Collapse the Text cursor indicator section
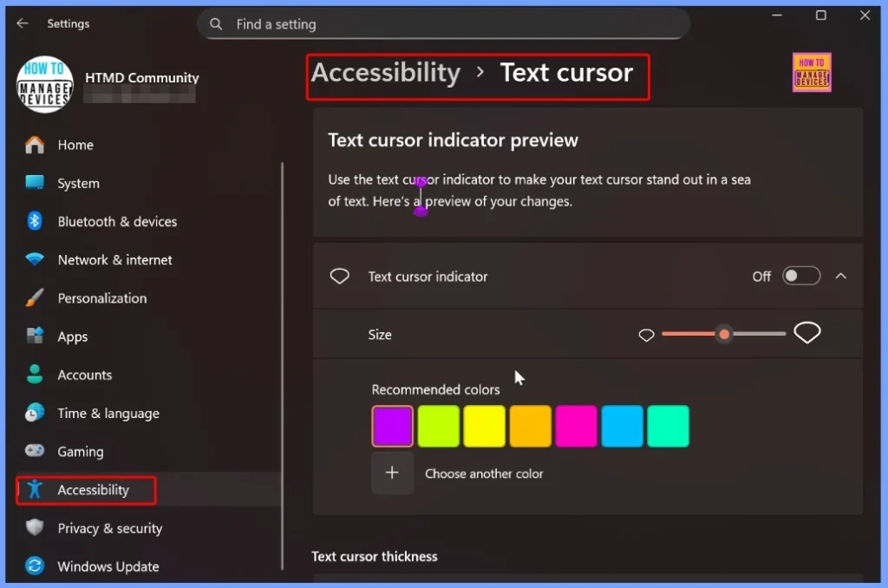This screenshot has height=588, width=888. coord(840,276)
